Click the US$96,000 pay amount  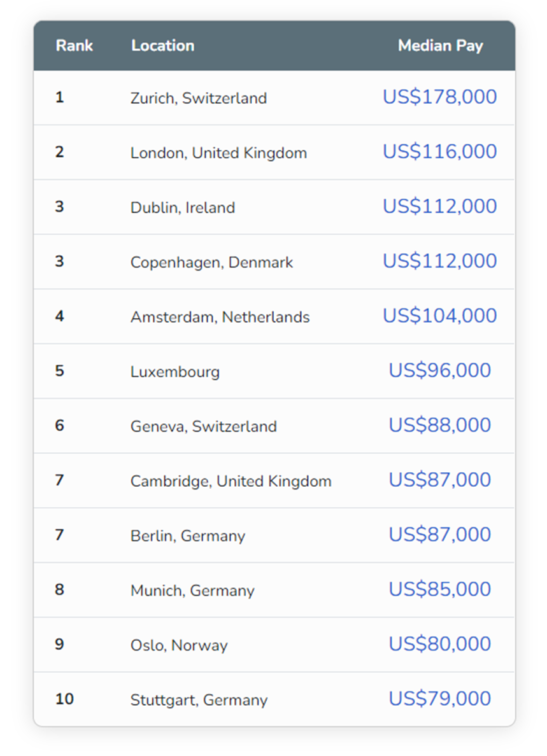(439, 370)
